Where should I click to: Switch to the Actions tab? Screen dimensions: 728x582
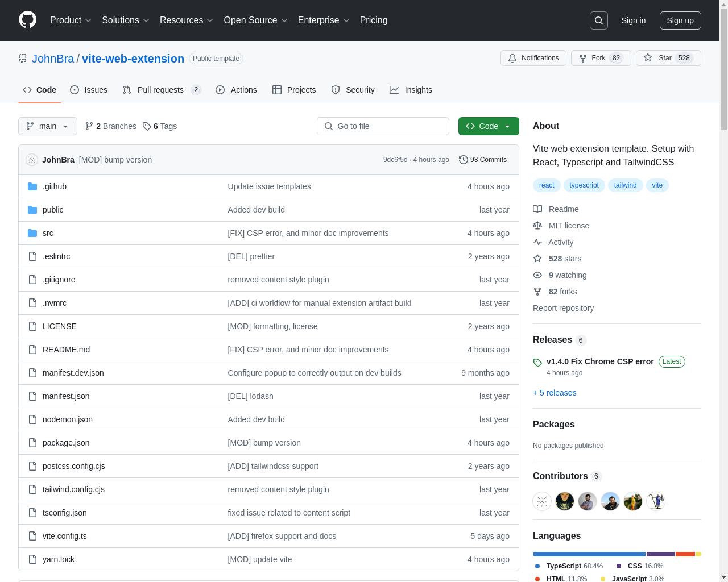[x=236, y=90]
